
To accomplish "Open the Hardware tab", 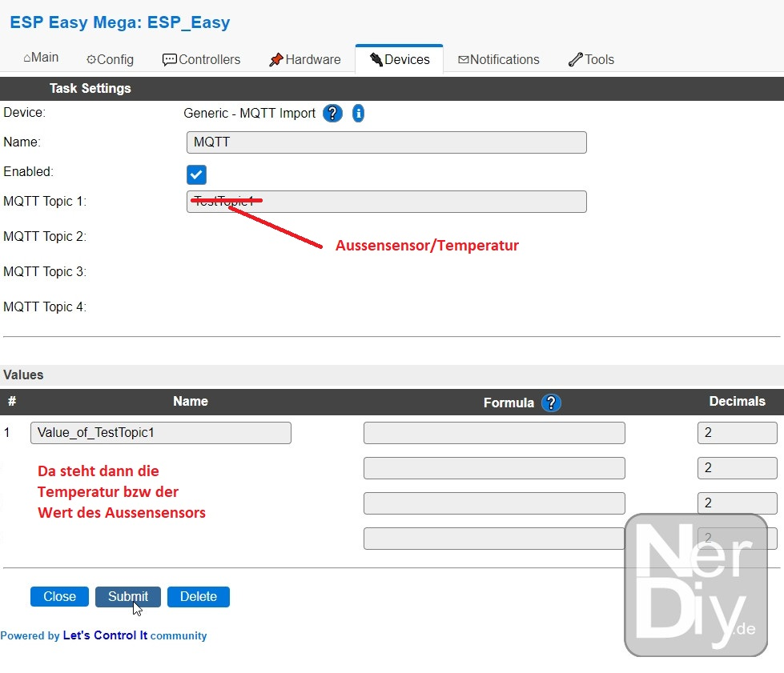I will tap(305, 59).
